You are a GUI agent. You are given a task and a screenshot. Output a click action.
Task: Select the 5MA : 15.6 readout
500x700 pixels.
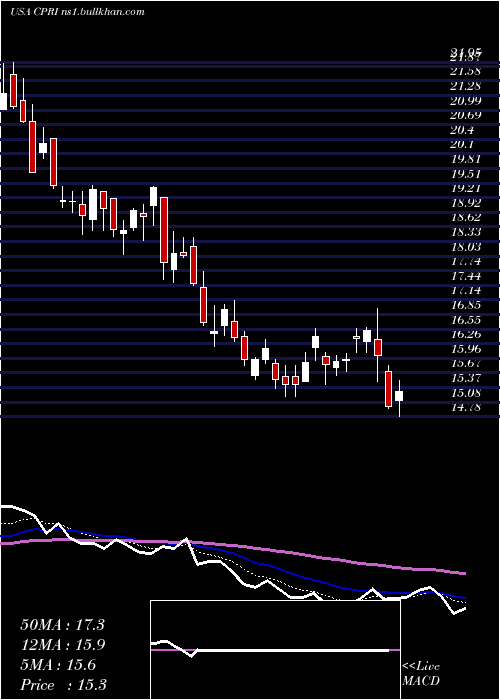58,665
